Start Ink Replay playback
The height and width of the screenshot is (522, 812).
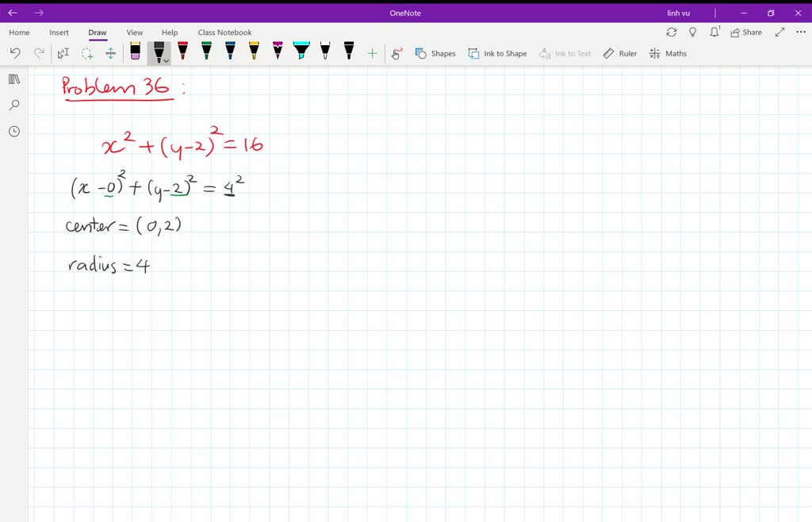tap(396, 53)
